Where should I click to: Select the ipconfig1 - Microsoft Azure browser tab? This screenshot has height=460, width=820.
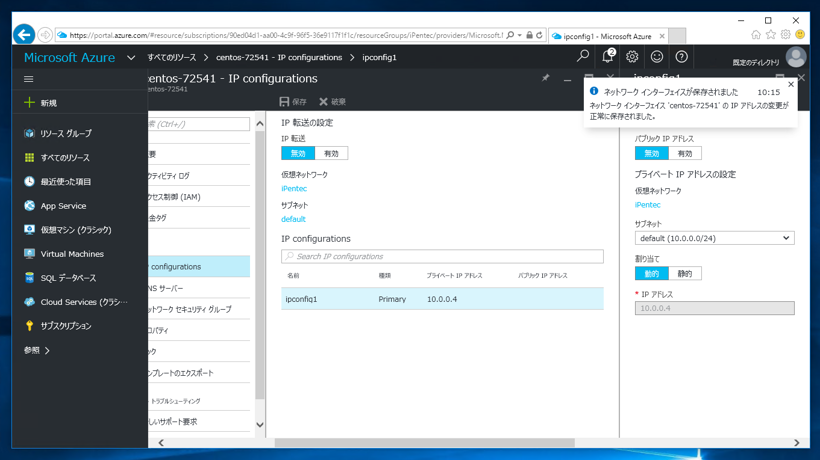tap(609, 36)
